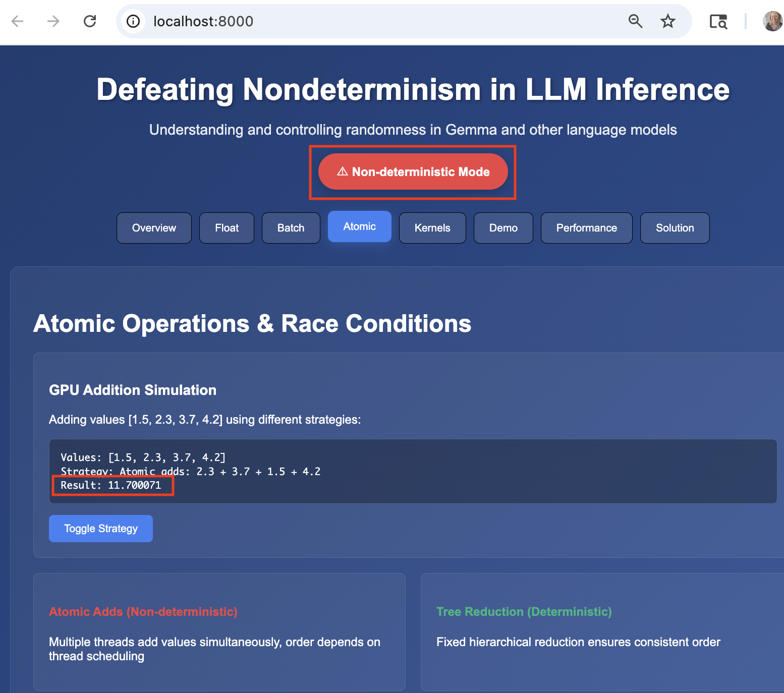Switch to the Performance tab
Screen dimensions: 784x693
(586, 228)
